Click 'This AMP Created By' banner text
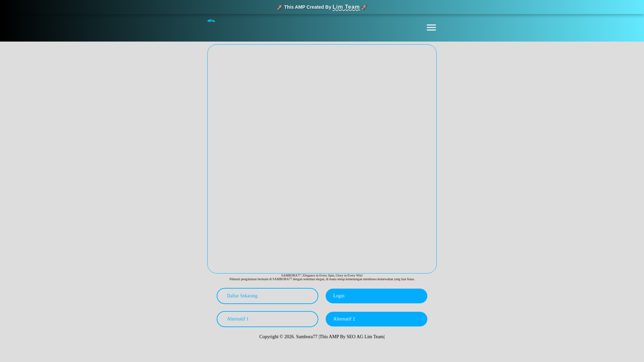Screen dimensions: 644x362 tap(308, 7)
